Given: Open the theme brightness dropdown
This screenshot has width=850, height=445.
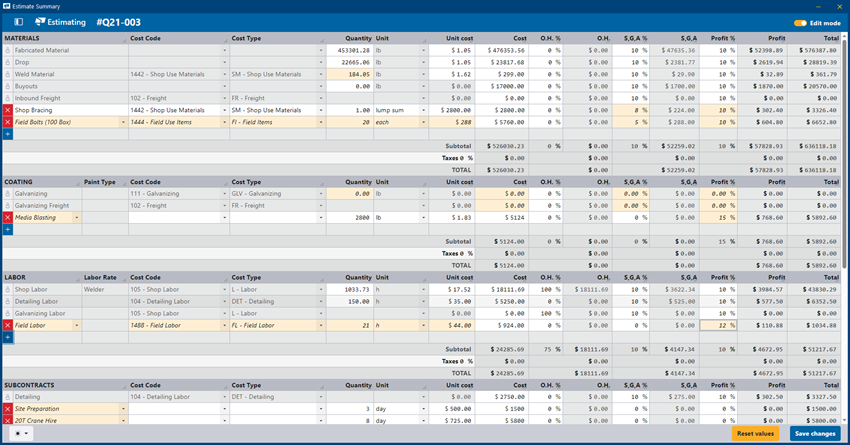Looking at the screenshot, I should [22, 434].
